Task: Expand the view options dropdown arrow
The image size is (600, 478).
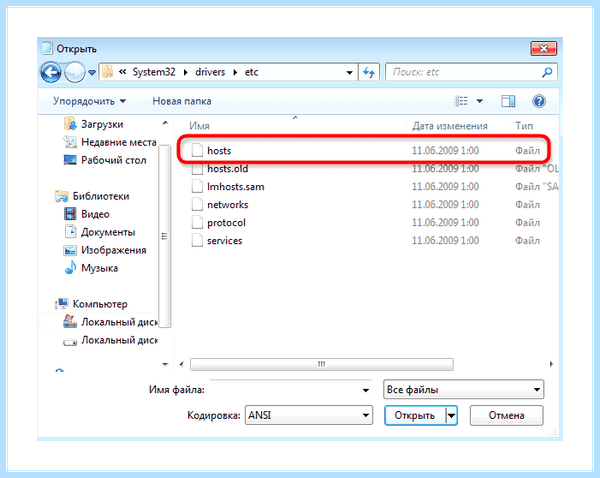Action: (x=479, y=101)
